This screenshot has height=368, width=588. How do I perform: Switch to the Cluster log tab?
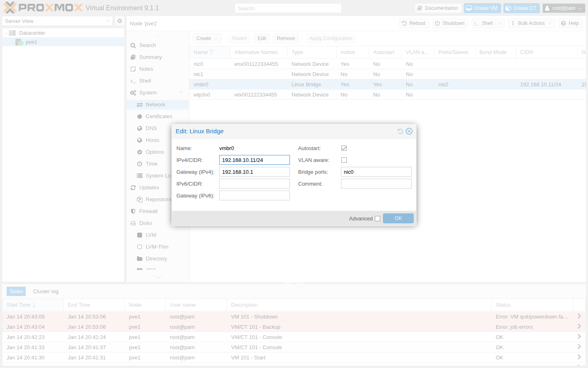pos(46,292)
